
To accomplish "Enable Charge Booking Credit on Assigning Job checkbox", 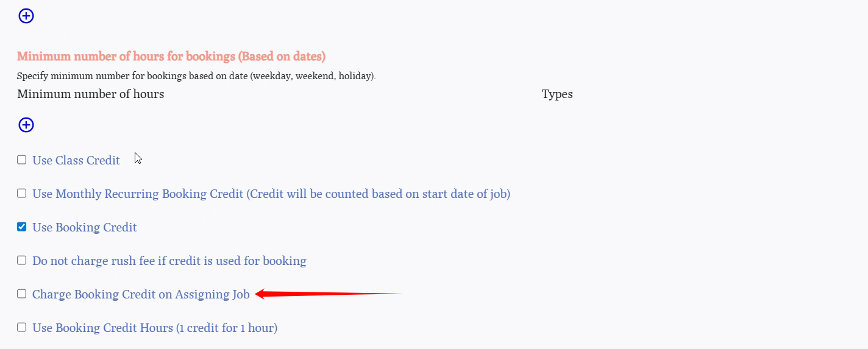I will pos(22,294).
